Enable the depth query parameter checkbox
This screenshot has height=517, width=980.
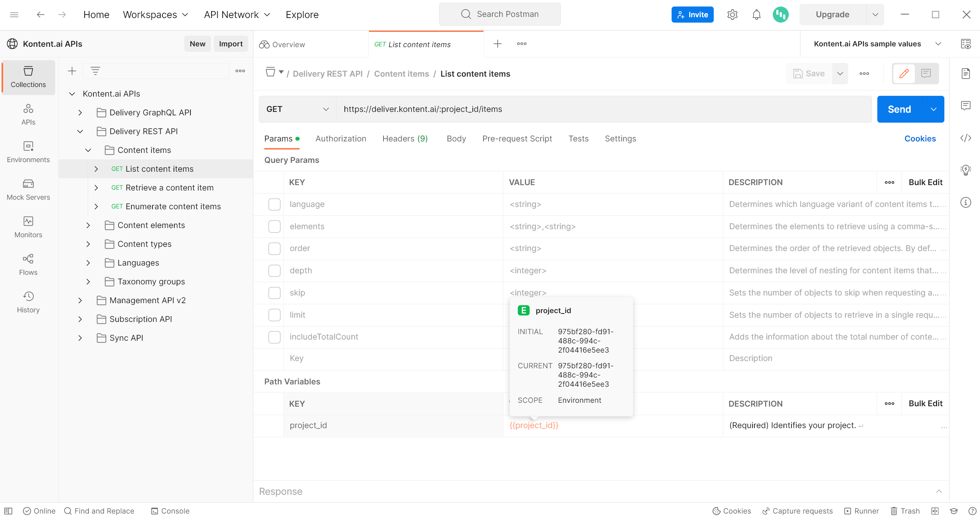274,271
